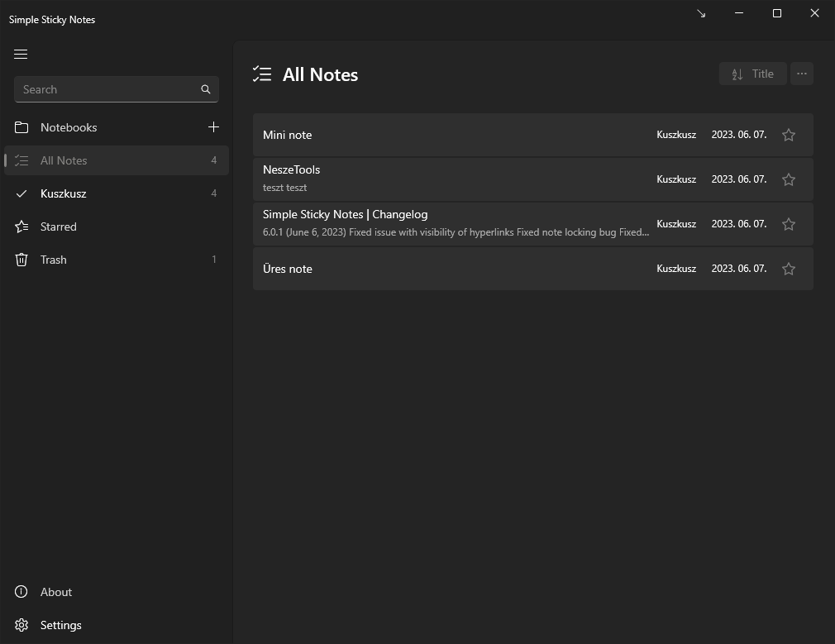Open the Üres note
835x644 pixels.
point(533,269)
